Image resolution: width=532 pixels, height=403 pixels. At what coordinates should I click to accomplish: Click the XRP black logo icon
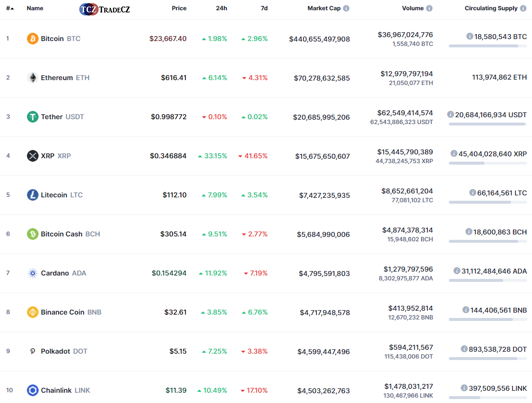click(33, 156)
